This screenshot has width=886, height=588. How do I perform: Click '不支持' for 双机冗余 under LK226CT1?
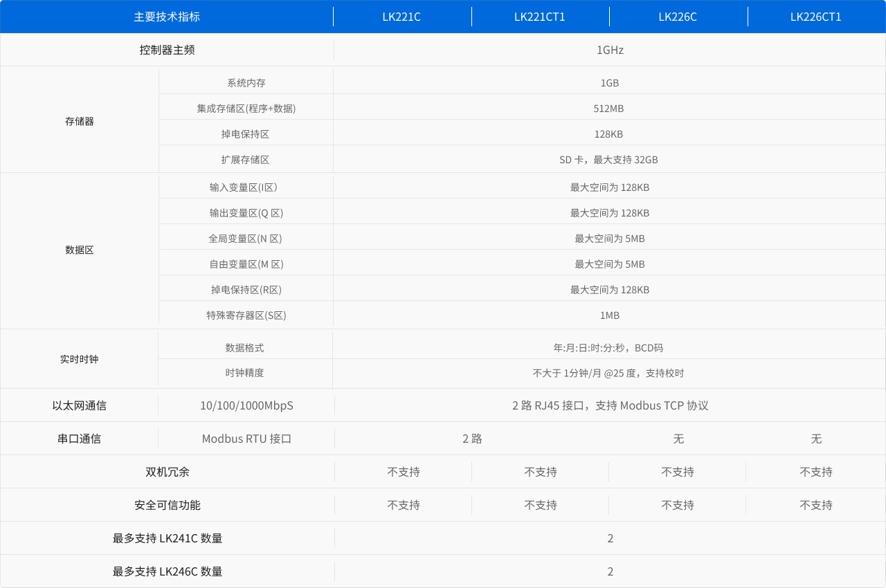(816, 472)
